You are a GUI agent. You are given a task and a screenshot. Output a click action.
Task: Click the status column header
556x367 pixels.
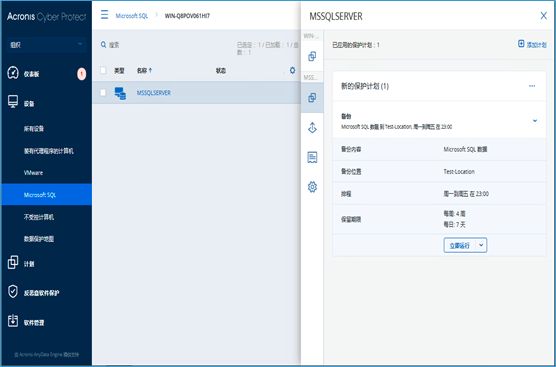click(221, 71)
